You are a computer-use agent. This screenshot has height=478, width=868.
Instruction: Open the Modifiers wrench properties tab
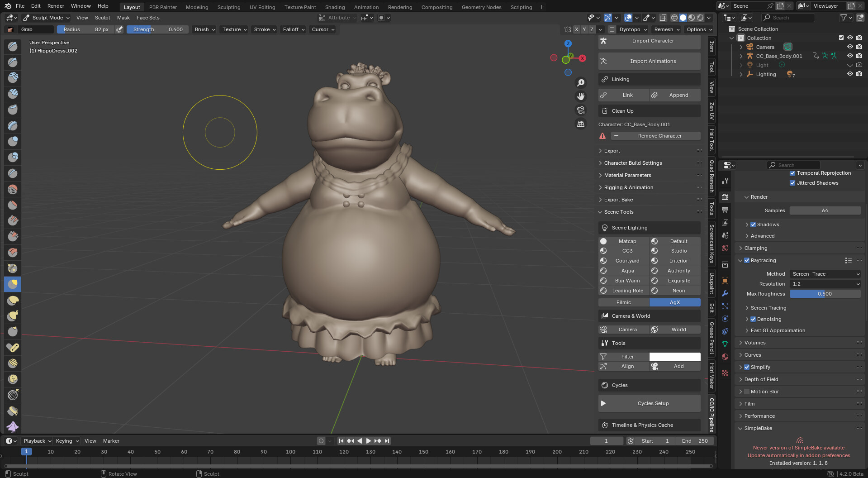tap(725, 293)
